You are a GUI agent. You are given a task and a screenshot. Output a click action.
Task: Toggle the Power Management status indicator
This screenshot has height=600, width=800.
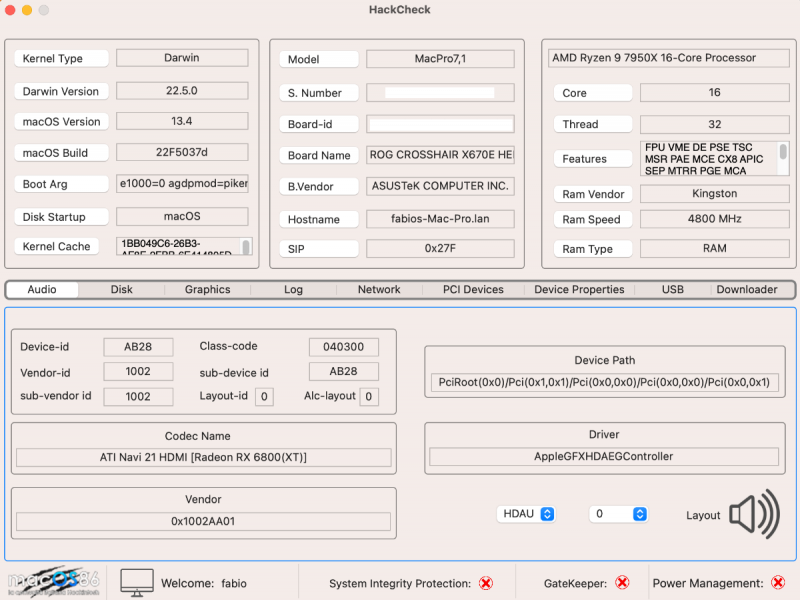[778, 582]
